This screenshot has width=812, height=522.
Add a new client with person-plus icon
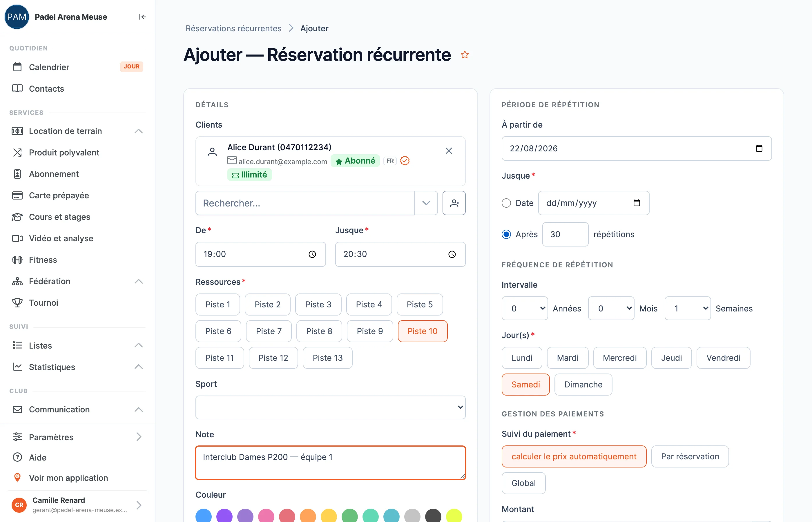tap(454, 203)
